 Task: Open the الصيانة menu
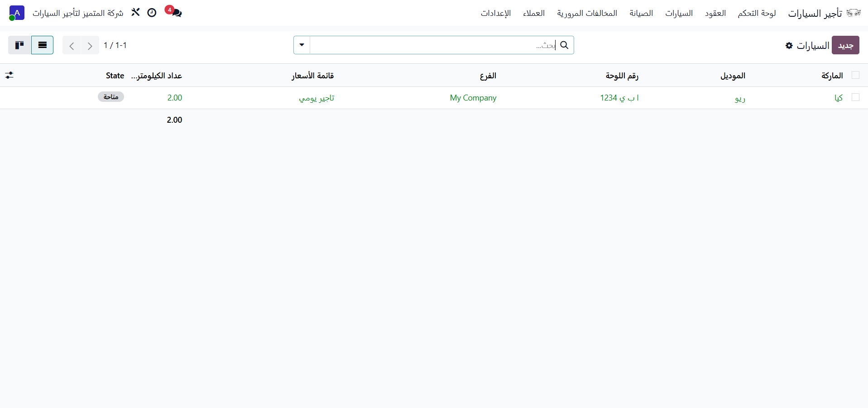pyautogui.click(x=641, y=13)
